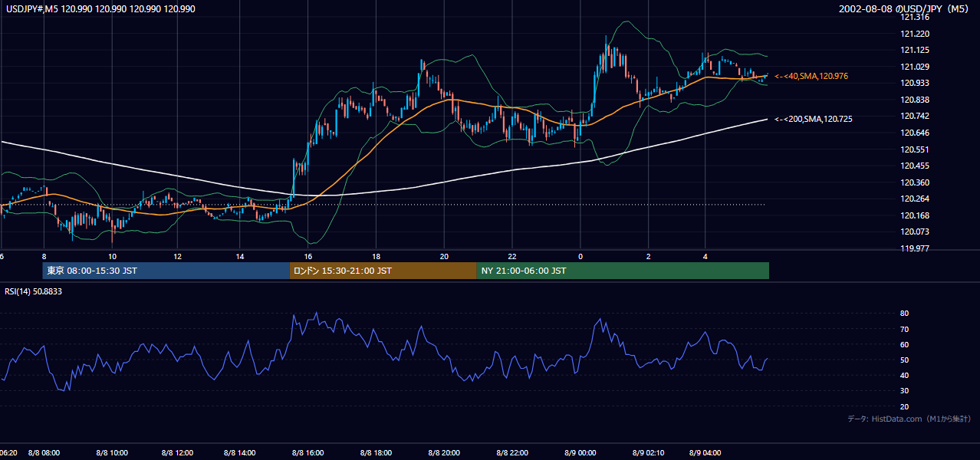Click the 8/8 18:00 date label
Viewport: 980px width, 460px height.
(x=376, y=453)
